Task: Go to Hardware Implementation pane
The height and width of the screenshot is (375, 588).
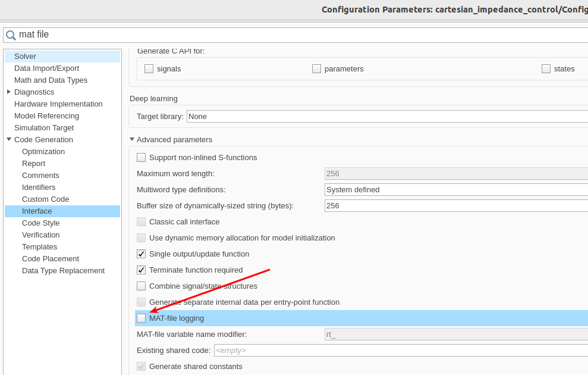Action: [x=58, y=104]
